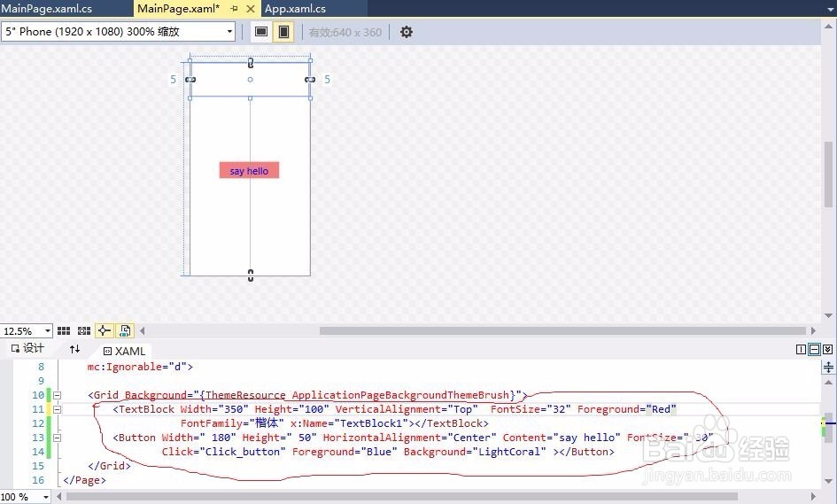Switch designer to portrait orientation
Image resolution: width=837 pixels, height=504 pixels.
tap(284, 32)
